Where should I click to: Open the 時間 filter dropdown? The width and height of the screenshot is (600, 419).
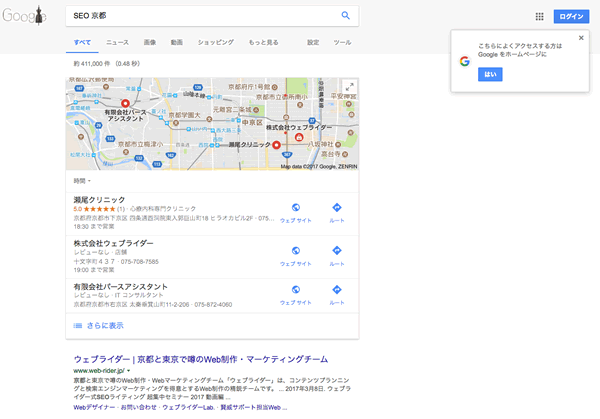80,181
